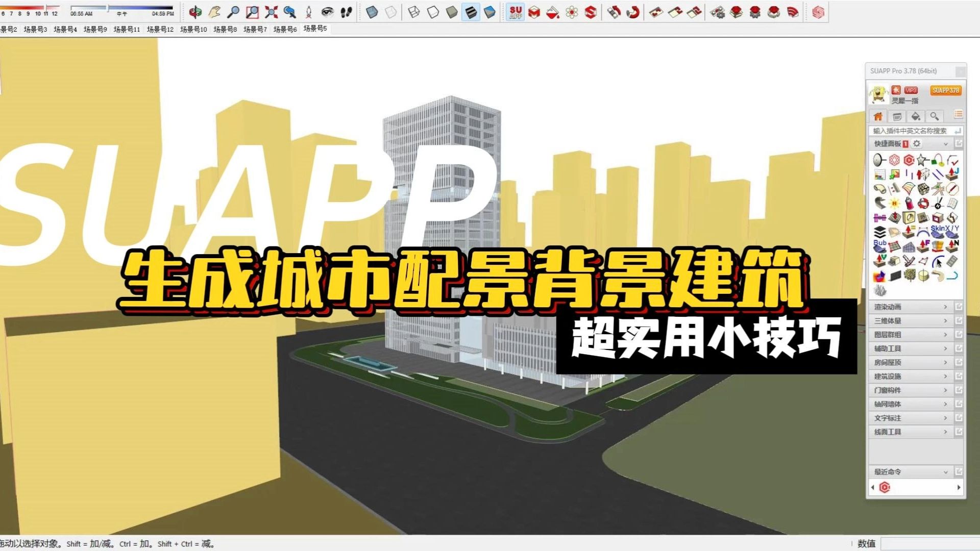Open the SUAPP home tab

[x=878, y=116]
